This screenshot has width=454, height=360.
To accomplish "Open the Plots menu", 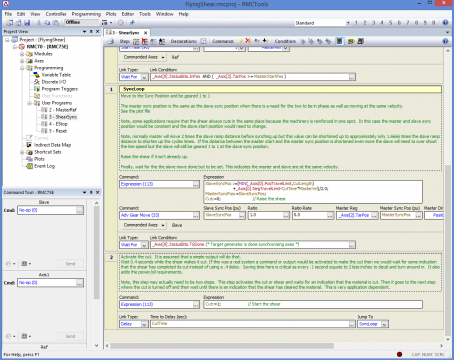I will pos(111,14).
